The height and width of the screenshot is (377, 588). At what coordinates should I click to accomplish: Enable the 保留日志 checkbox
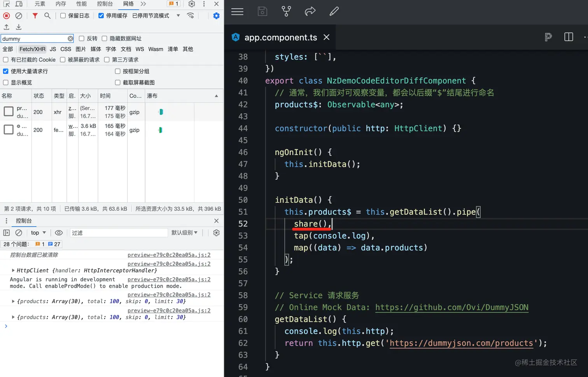click(x=63, y=16)
